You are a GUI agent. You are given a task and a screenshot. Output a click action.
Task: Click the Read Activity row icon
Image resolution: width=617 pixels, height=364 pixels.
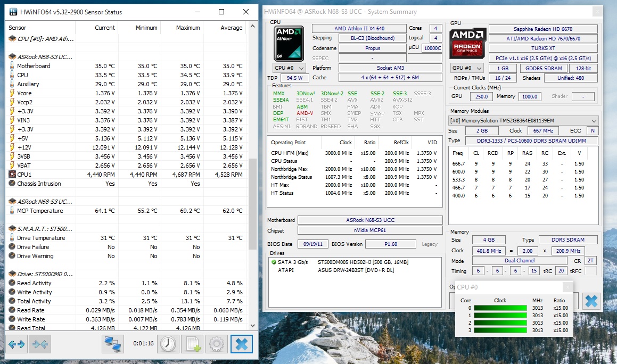click(12, 283)
